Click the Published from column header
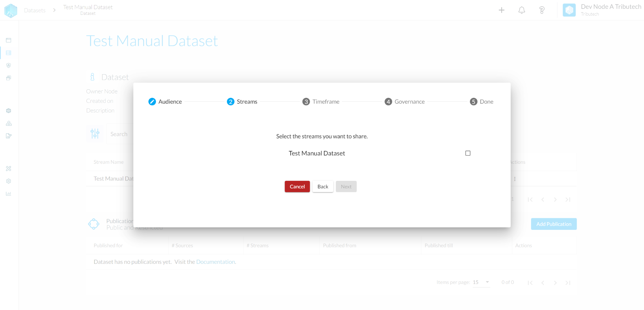644x310 pixels. pos(340,246)
